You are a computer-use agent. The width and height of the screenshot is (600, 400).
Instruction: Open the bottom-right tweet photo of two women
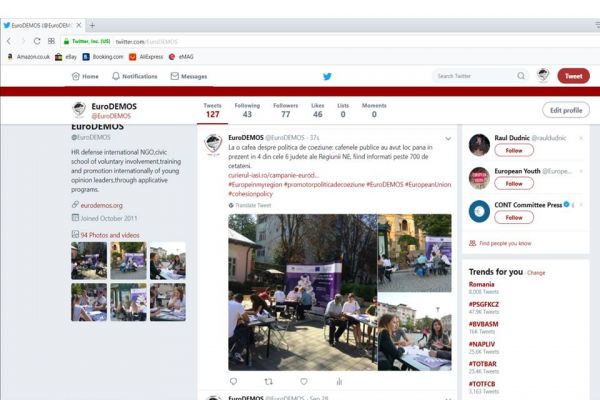click(414, 332)
